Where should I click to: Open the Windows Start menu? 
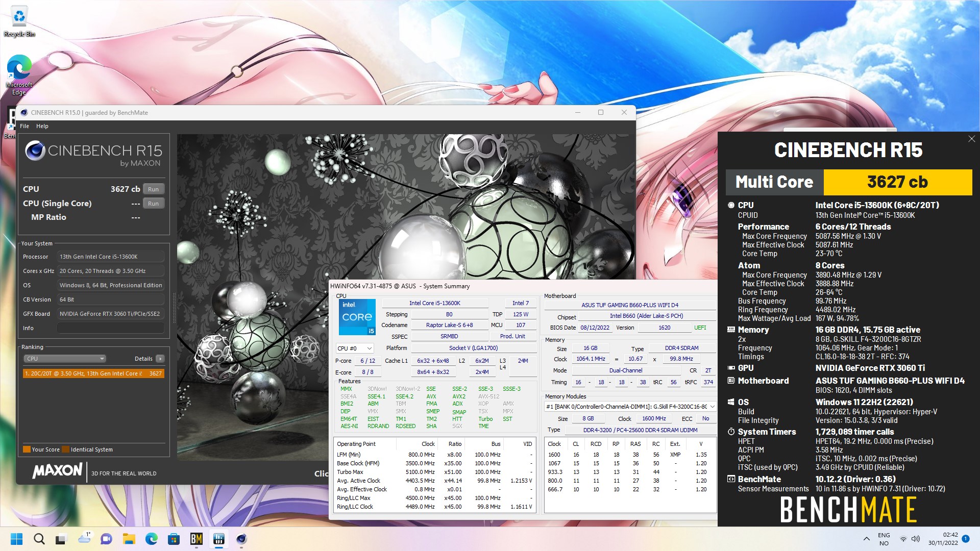click(x=17, y=539)
